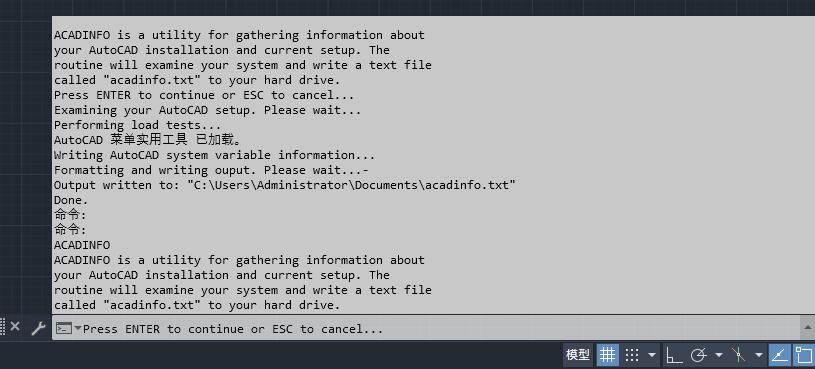
Task: Grab the command line dotted grip handle
Action: [x=3, y=326]
